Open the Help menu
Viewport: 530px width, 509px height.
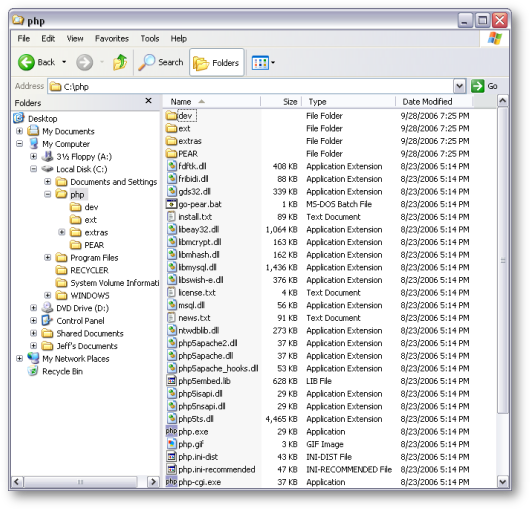178,39
